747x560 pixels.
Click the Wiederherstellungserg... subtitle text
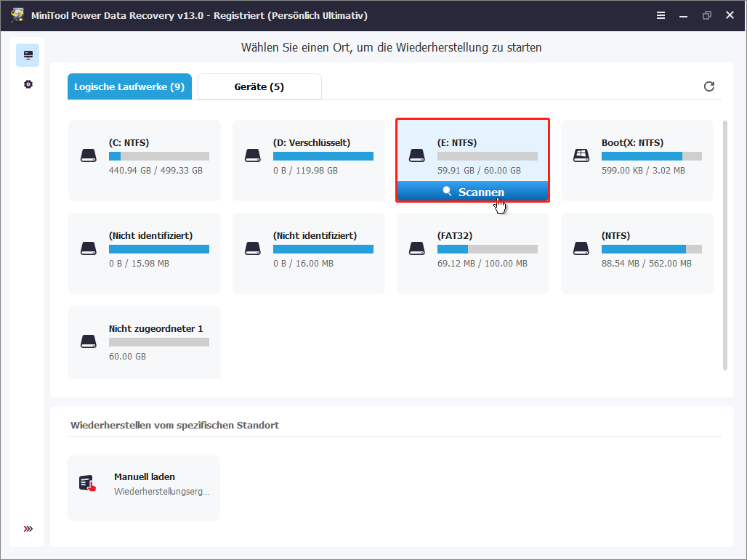(162, 492)
